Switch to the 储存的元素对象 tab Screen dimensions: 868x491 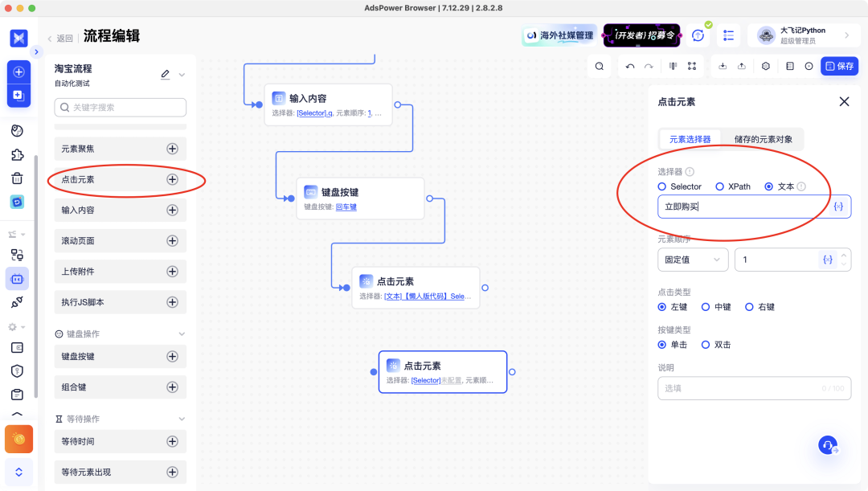764,139
